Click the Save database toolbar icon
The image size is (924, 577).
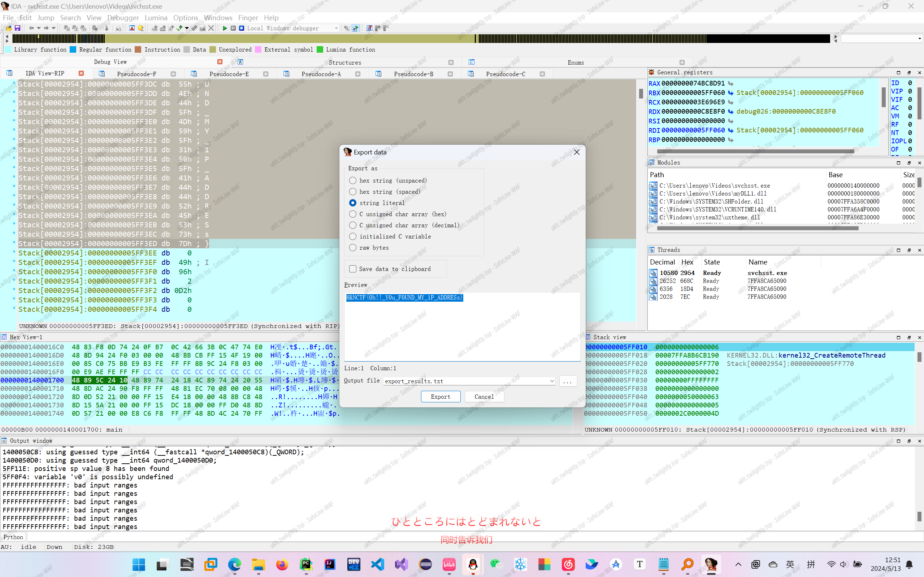coord(18,28)
